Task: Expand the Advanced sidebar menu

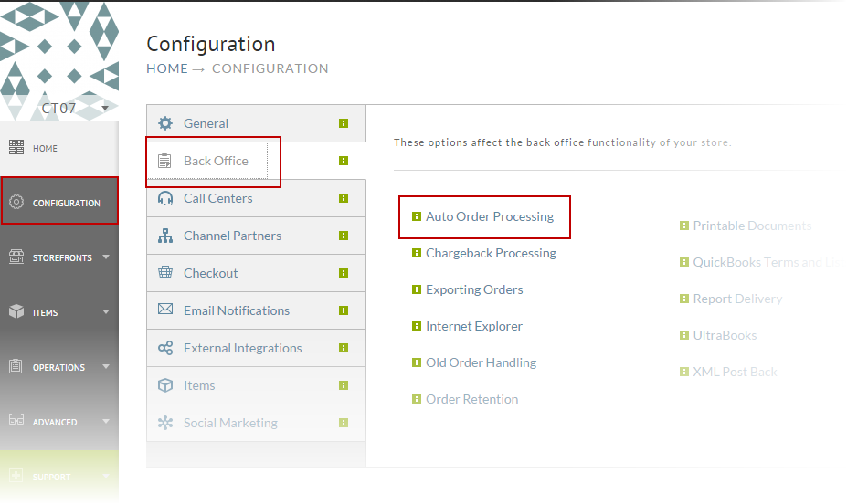Action: 59,422
